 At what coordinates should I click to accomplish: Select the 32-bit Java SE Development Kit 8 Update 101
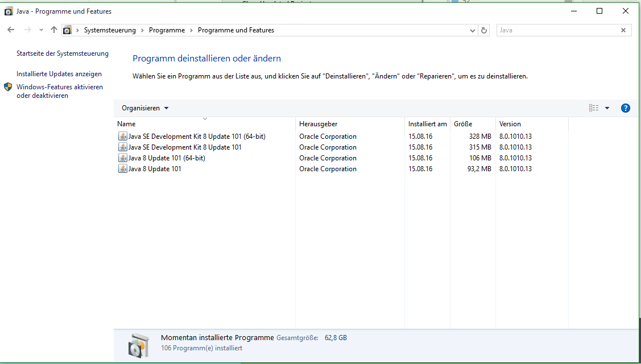(185, 147)
